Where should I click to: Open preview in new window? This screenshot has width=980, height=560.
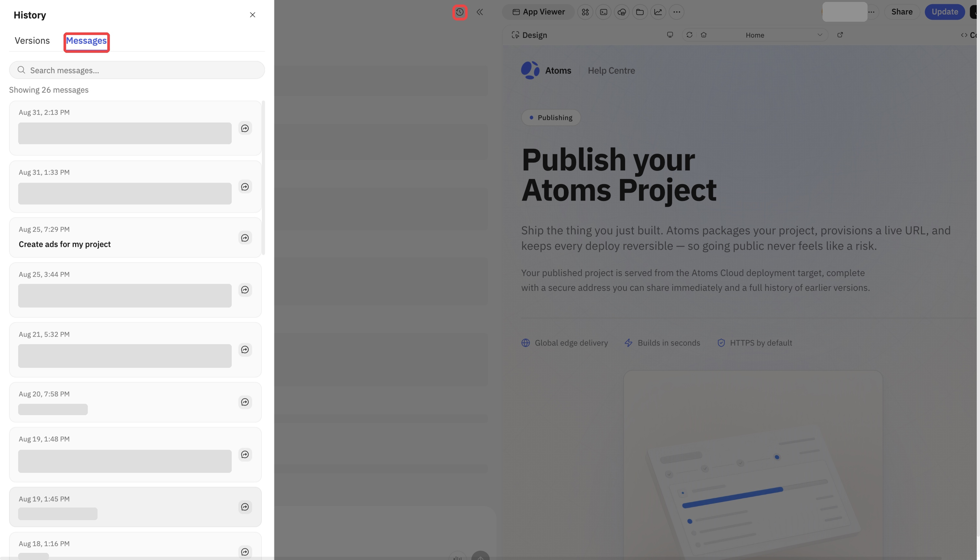coord(840,35)
